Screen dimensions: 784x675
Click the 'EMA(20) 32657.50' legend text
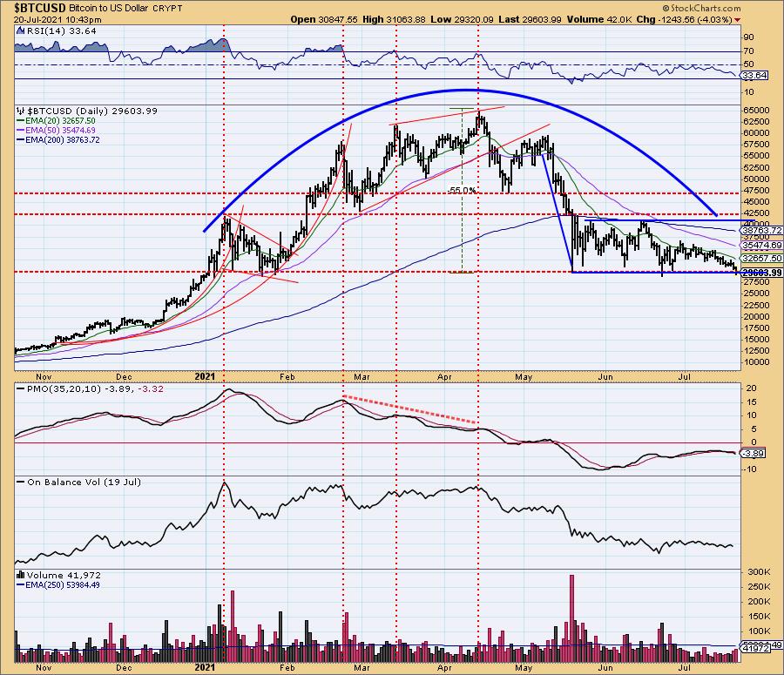[60, 121]
